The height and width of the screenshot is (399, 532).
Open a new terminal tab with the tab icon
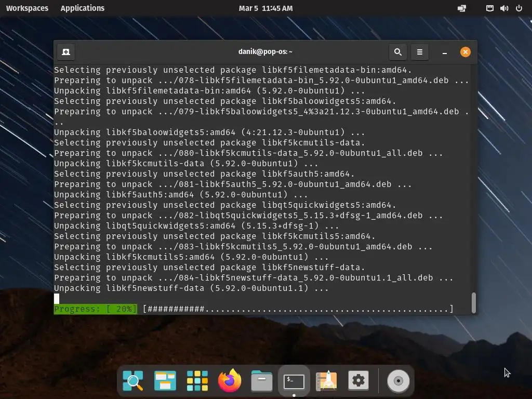pos(66,52)
